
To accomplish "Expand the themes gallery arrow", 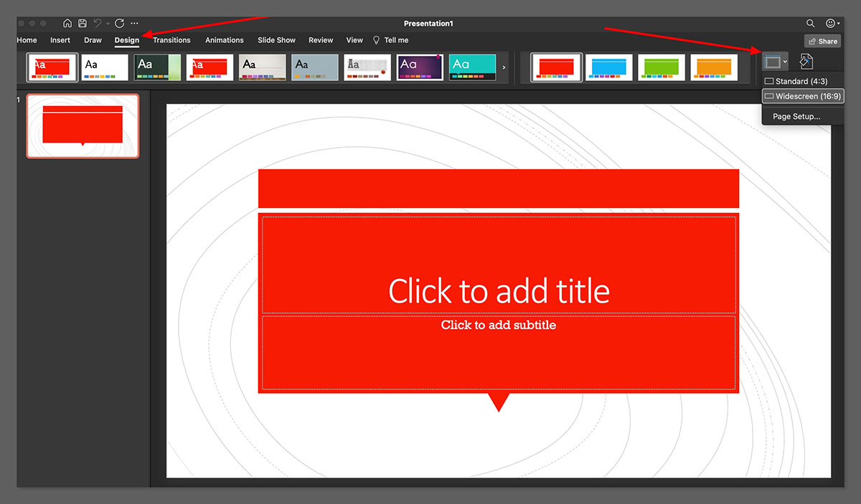I will (x=504, y=67).
